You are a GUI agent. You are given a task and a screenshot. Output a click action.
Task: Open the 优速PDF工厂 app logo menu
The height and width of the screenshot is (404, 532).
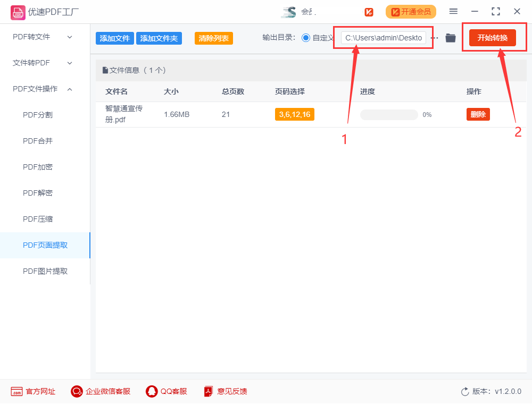18,11
